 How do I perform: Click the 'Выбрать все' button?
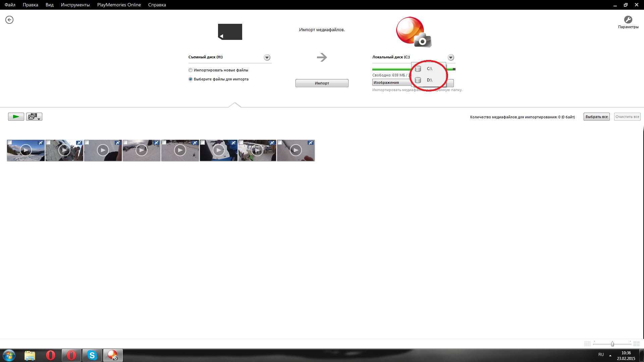click(x=596, y=117)
